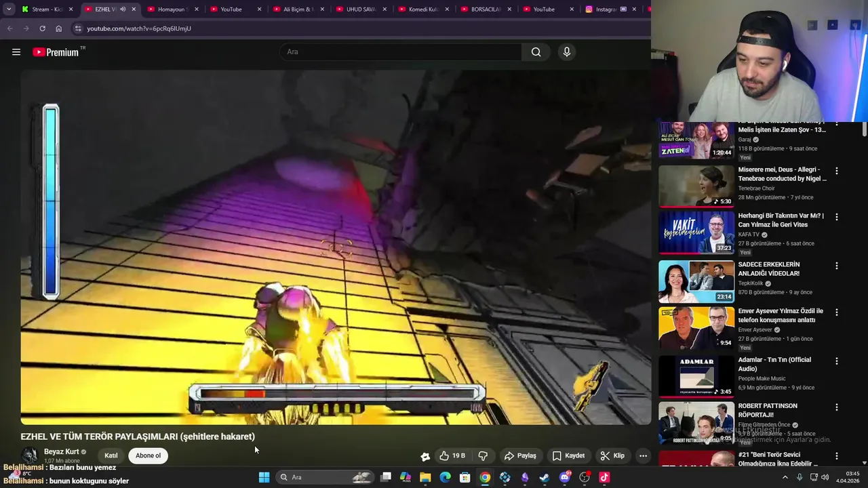Open more actions menu beside Klip
Image resolution: width=868 pixels, height=488 pixels.
click(643, 456)
